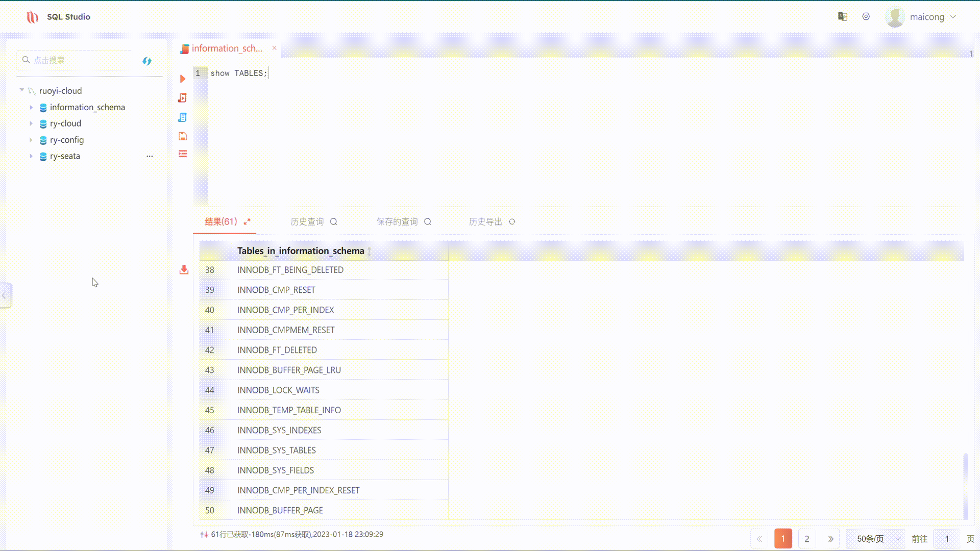980x551 pixels.
Task: Switch to 历史查询 tab
Action: 307,222
